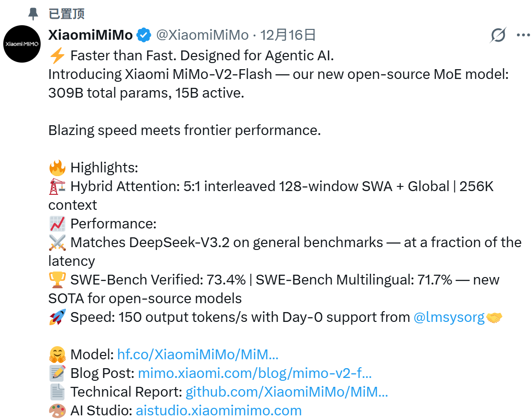
Task: Open the XiaomiMiMo display name link
Action: pos(91,35)
